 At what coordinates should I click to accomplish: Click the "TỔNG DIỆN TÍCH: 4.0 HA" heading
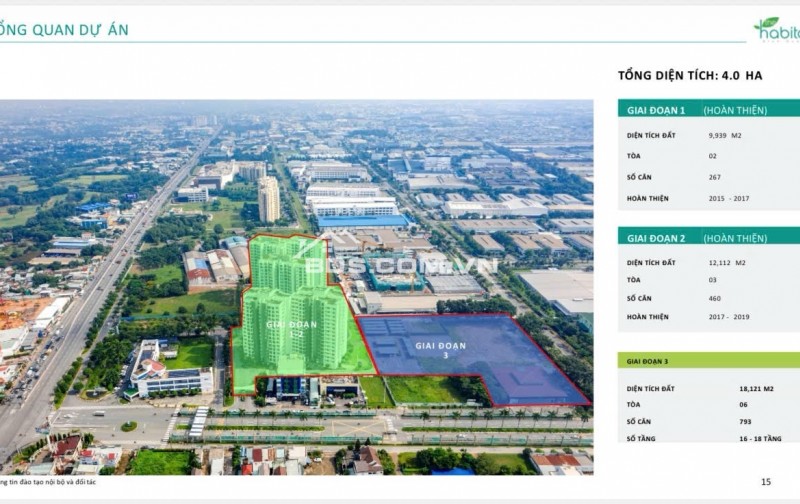[x=690, y=75]
